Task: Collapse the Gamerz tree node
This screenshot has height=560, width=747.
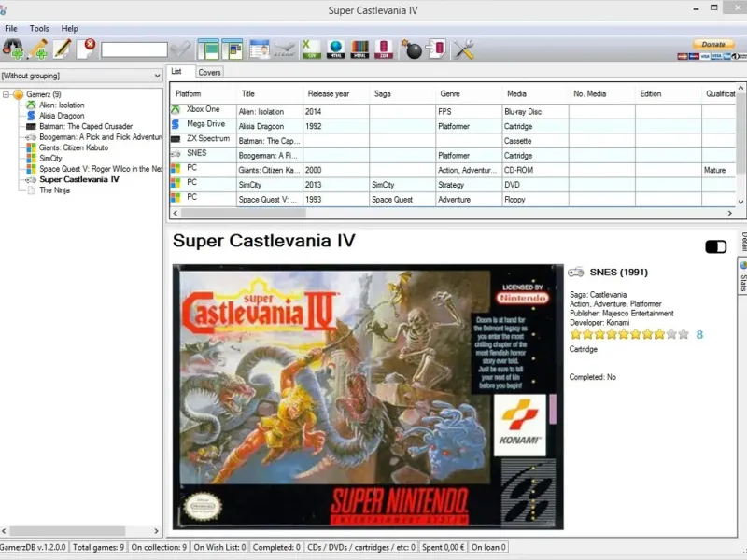Action: [x=7, y=94]
